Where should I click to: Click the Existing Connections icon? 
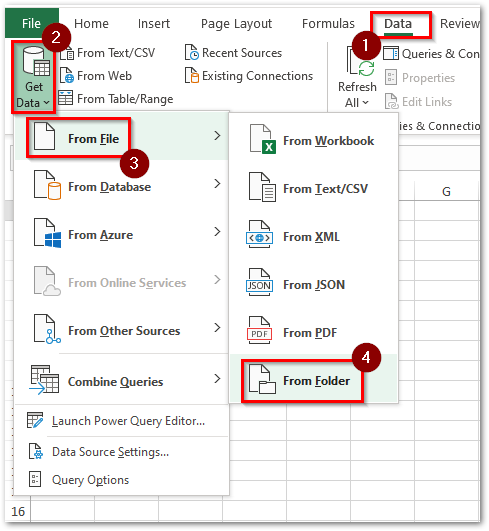(x=192, y=76)
